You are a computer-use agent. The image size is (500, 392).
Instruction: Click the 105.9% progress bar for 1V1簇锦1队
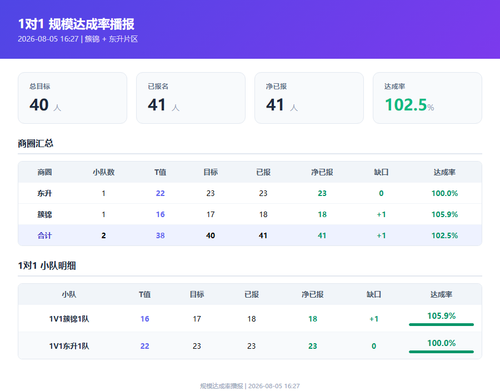[441, 324]
